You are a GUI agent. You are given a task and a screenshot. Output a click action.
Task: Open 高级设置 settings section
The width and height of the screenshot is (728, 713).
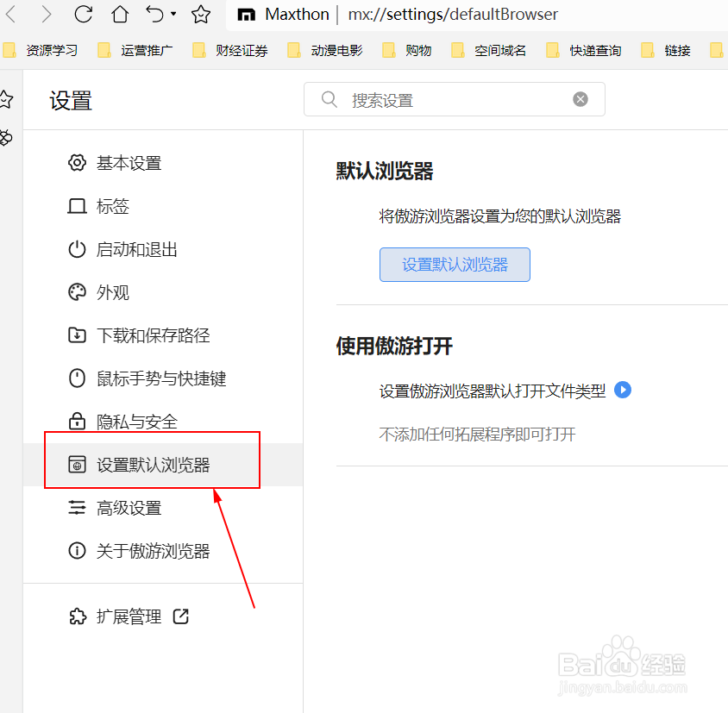click(x=163, y=508)
